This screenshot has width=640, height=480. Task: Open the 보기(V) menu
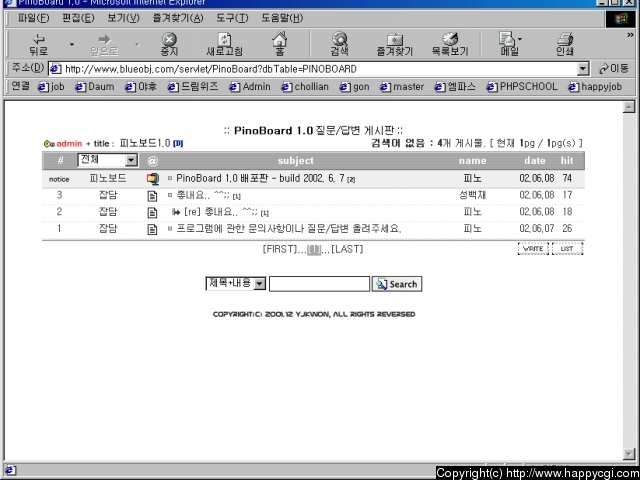[123, 18]
